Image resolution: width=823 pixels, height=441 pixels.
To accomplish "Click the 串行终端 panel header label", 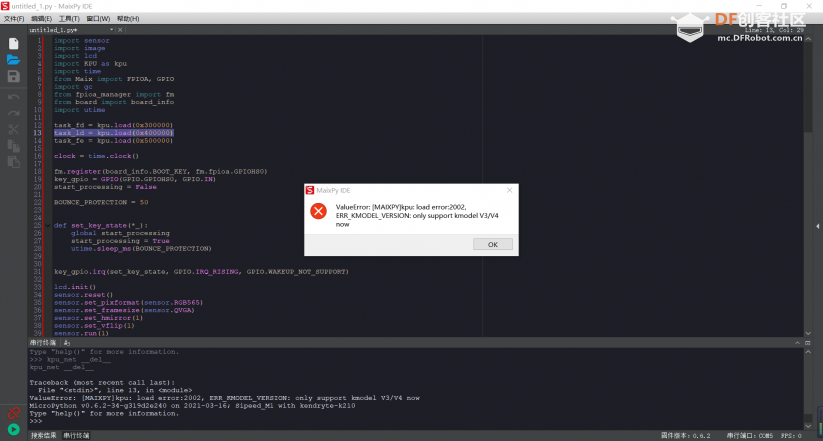I will pos(43,343).
